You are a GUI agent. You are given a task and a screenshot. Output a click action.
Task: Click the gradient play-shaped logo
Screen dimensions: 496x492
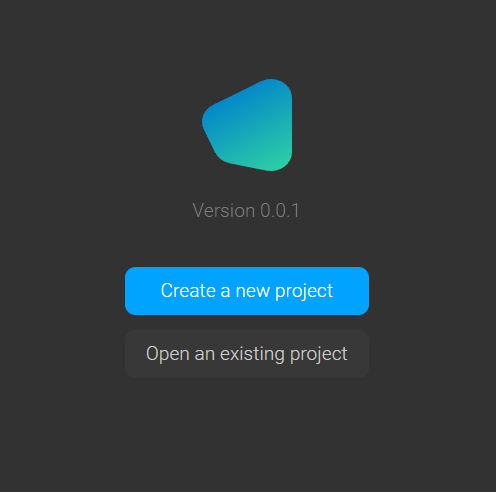tap(247, 125)
